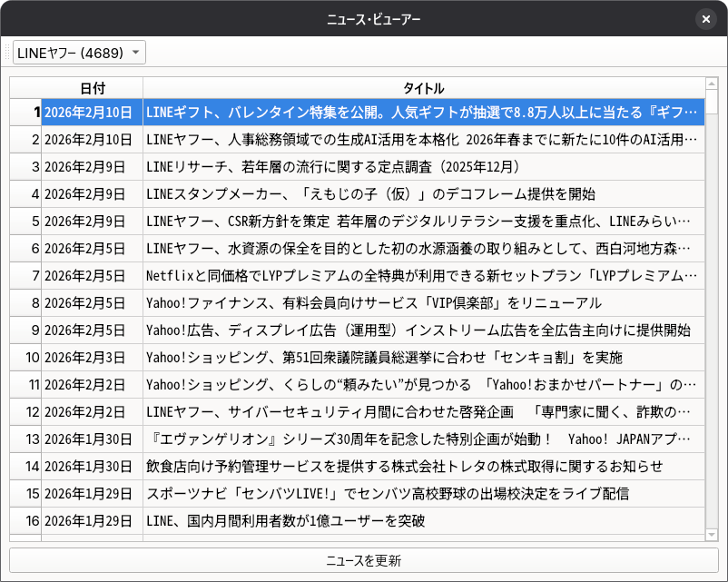Select the LINEギフト、バレンタイン特集 news title
The height and width of the screenshot is (582, 728).
click(423, 113)
